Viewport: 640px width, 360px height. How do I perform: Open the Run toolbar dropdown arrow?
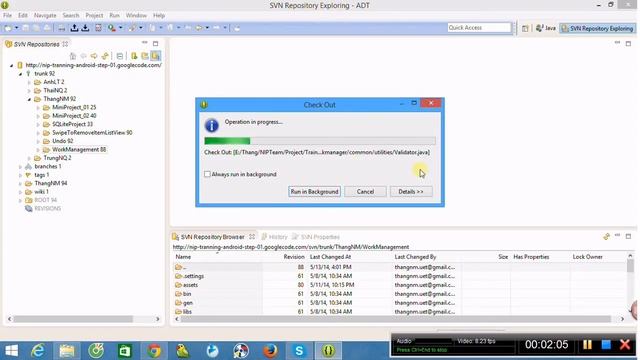(x=120, y=28)
